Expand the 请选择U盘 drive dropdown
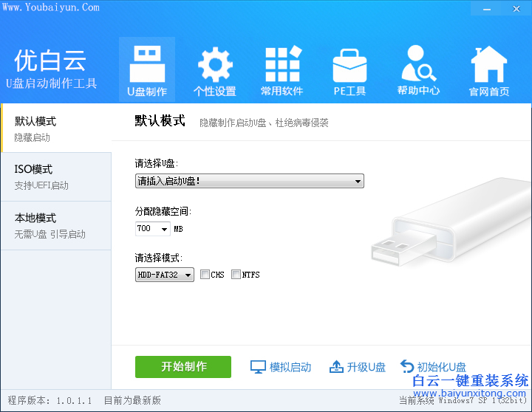 [249, 181]
